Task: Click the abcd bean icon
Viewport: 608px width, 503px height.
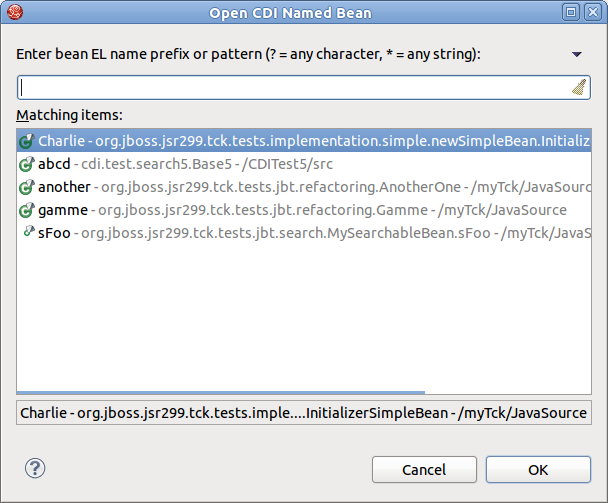Action: point(28,165)
